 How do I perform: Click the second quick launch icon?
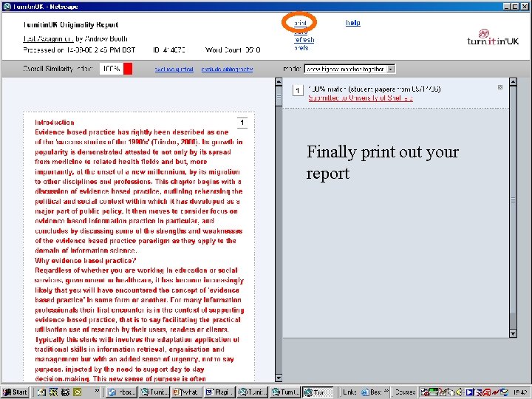(x=54, y=392)
